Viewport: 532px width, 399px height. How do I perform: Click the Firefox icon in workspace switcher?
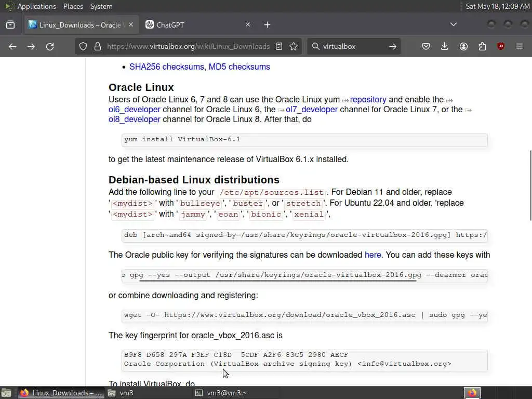pyautogui.click(x=472, y=393)
